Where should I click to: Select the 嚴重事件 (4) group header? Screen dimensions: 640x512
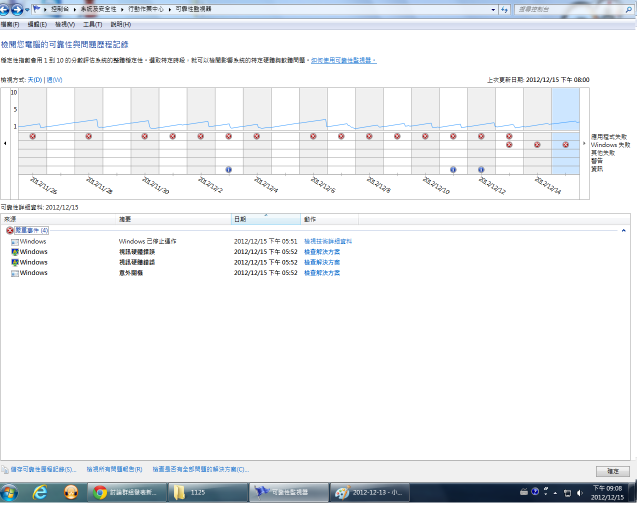click(32, 232)
